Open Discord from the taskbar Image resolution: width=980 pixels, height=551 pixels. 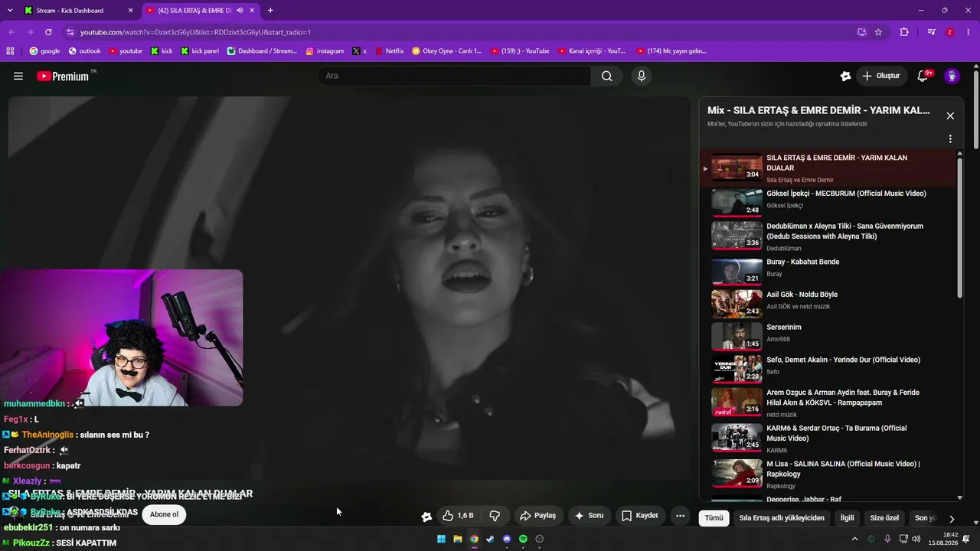tap(507, 539)
